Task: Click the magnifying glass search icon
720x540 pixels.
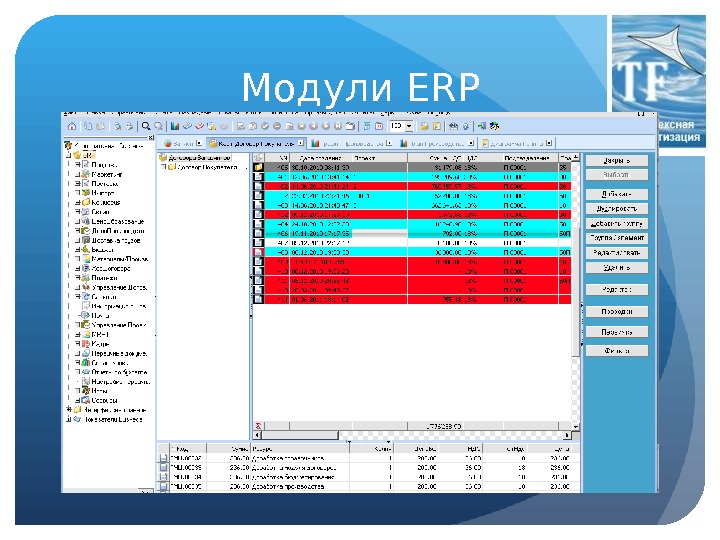Action: [x=146, y=126]
